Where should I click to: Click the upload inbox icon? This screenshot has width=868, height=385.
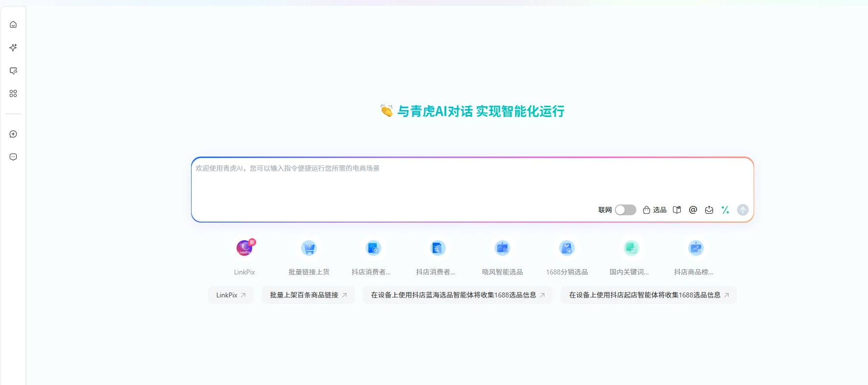pyautogui.click(x=709, y=210)
